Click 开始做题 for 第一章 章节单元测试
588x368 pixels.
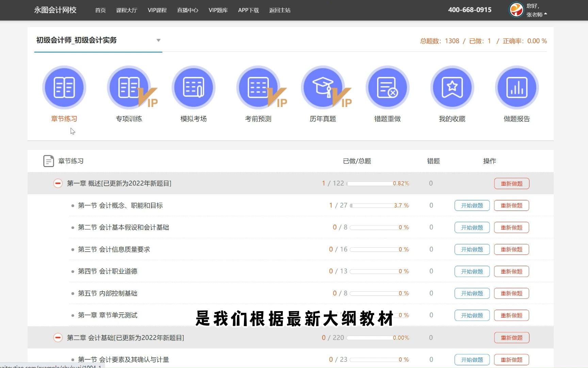click(472, 315)
